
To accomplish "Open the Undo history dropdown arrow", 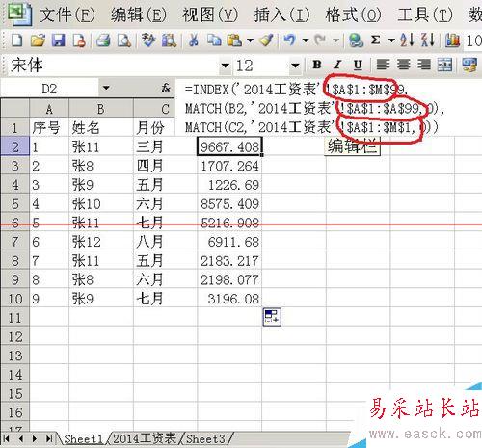I will tap(306, 40).
